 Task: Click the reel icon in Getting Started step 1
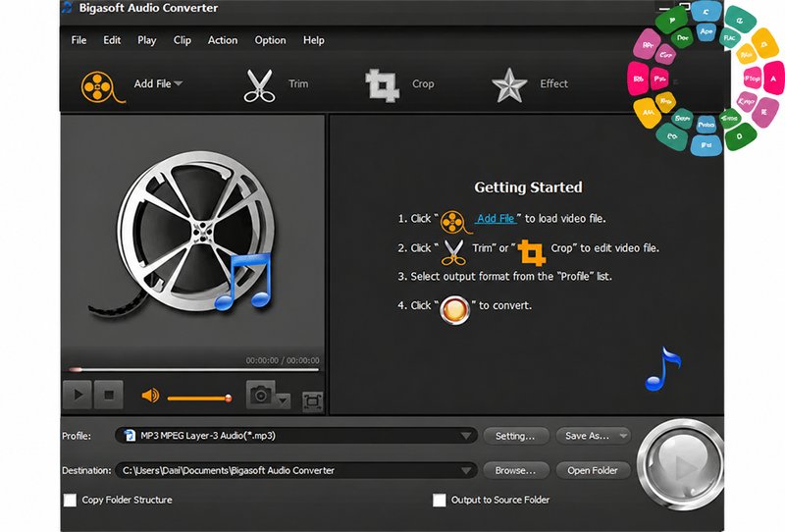[455, 222]
